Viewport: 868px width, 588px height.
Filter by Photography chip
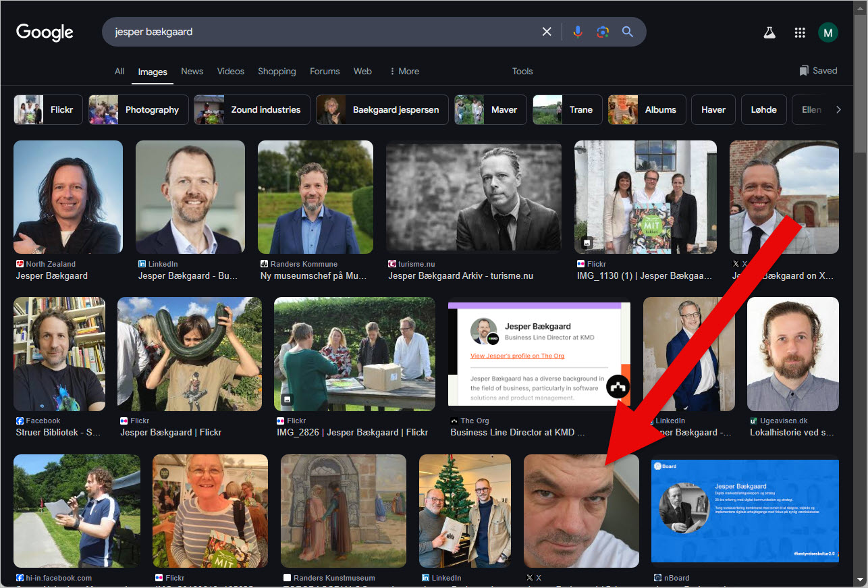tap(138, 109)
